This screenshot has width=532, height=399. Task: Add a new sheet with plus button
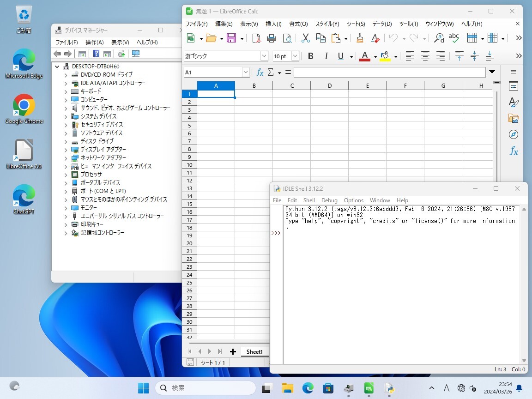[233, 351]
